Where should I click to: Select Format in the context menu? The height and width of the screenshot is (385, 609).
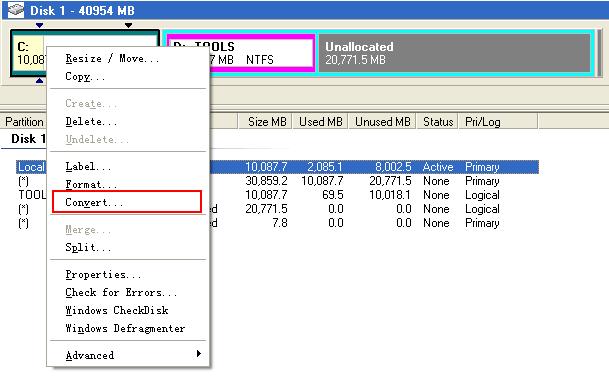click(91, 185)
